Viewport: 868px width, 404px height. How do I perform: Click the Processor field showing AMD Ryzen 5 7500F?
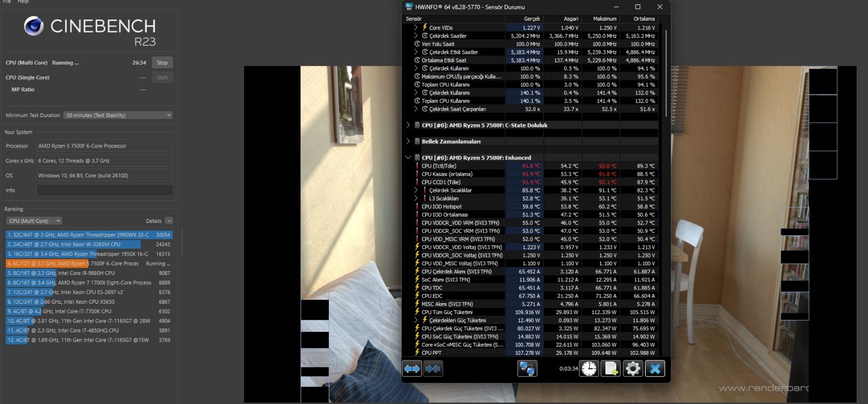click(105, 146)
